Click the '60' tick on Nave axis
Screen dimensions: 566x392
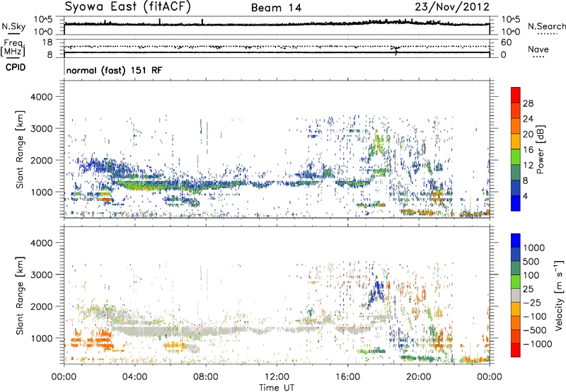point(507,42)
